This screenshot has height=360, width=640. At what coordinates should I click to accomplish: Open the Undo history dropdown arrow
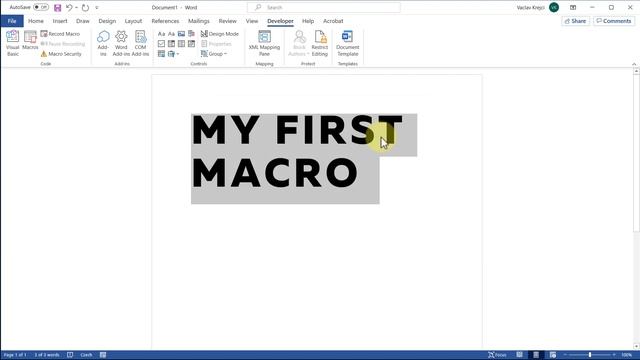[76, 7]
